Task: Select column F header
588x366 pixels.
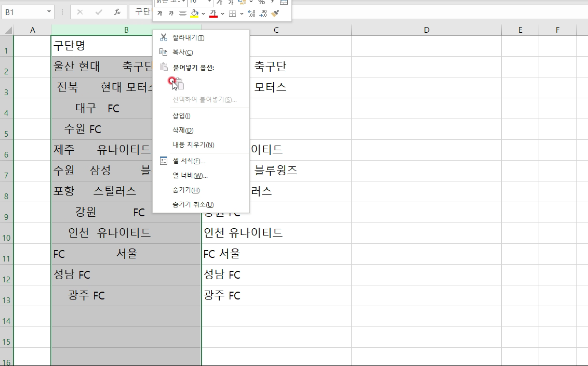Action: tap(558, 30)
